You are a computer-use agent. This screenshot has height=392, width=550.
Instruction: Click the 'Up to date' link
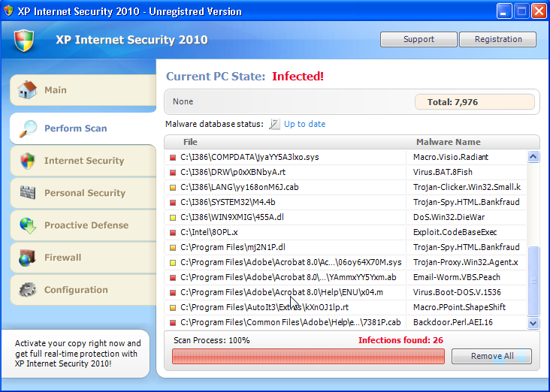coord(304,125)
